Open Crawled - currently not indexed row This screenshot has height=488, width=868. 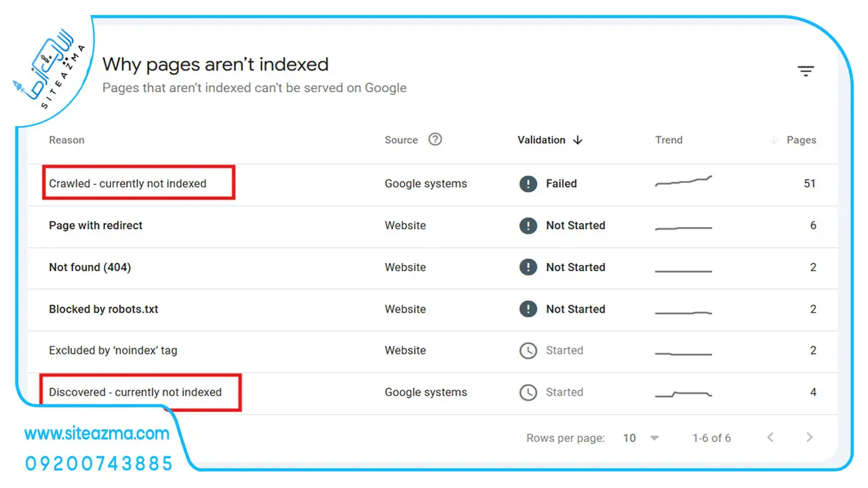[433, 184]
